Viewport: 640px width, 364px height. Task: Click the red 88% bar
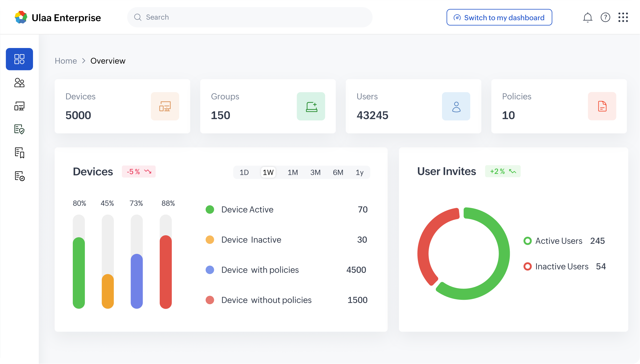[166, 272]
